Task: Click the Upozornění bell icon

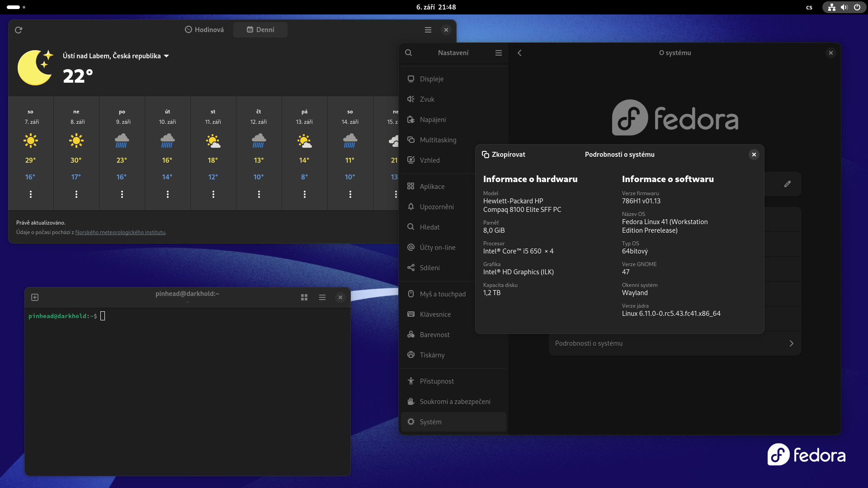Action: point(411,206)
